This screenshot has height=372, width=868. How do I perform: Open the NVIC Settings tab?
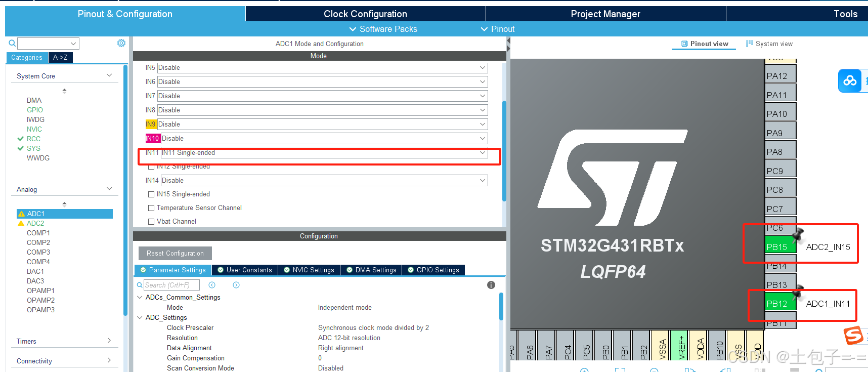click(309, 270)
